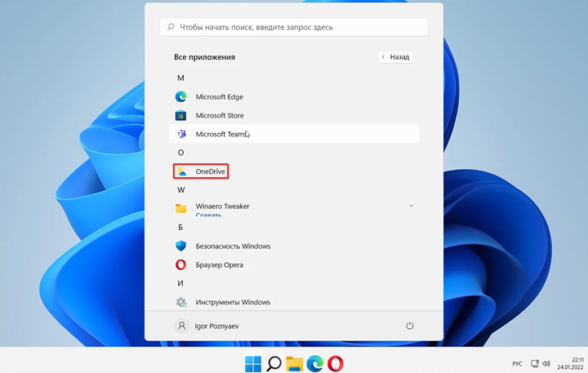This screenshot has width=588, height=373.
Task: Jump to letter O section header
Action: (x=181, y=152)
